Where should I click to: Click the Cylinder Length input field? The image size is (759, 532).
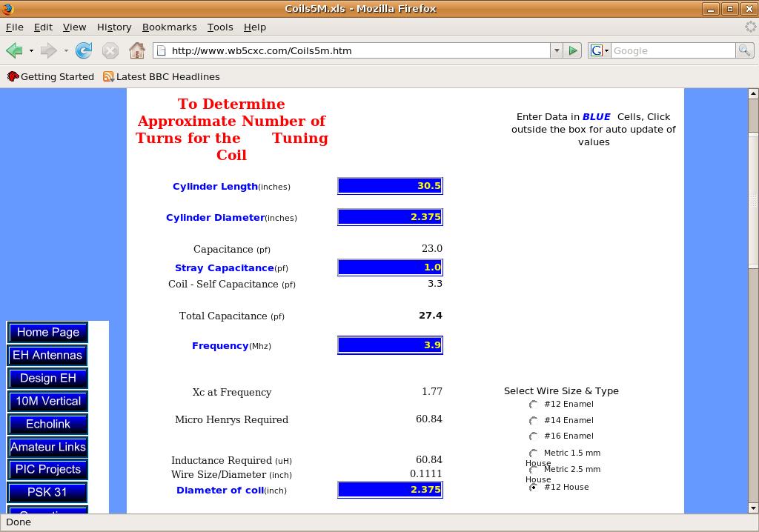coord(390,186)
